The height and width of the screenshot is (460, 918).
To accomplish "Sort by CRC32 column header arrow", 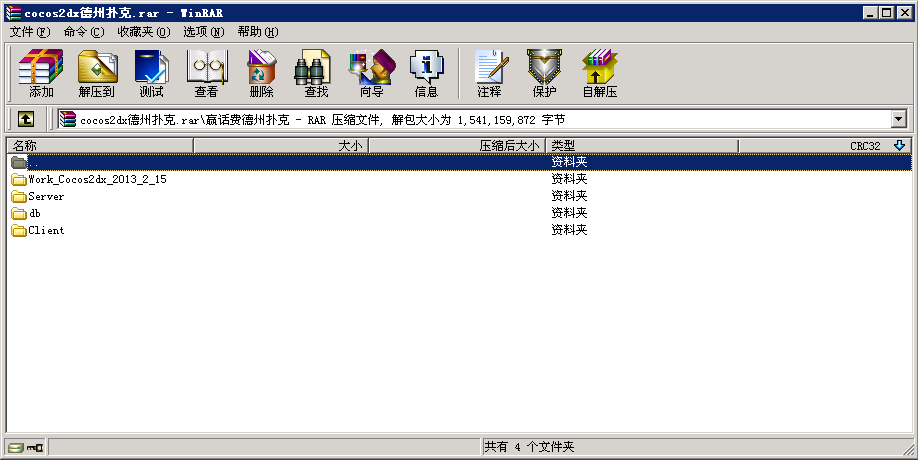I will point(898,146).
